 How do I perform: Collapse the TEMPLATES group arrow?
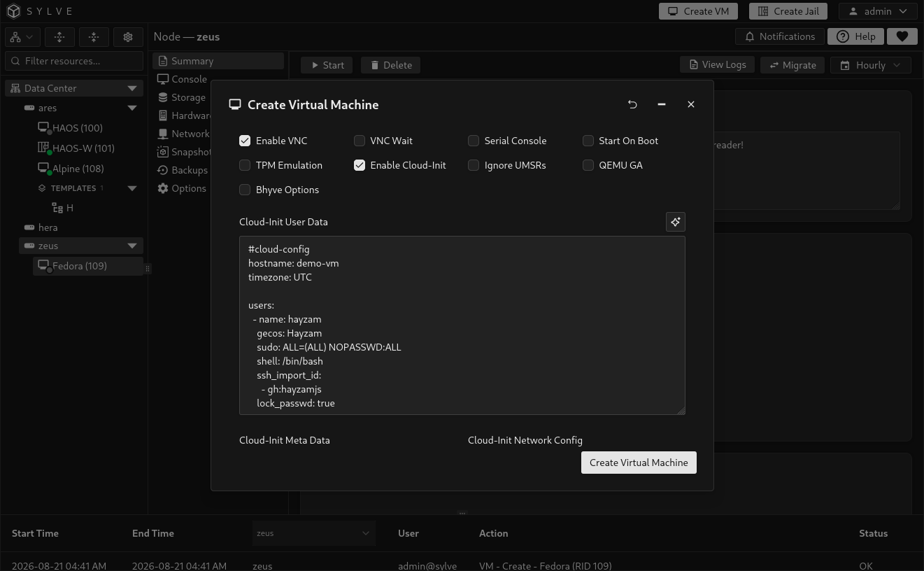coord(132,188)
